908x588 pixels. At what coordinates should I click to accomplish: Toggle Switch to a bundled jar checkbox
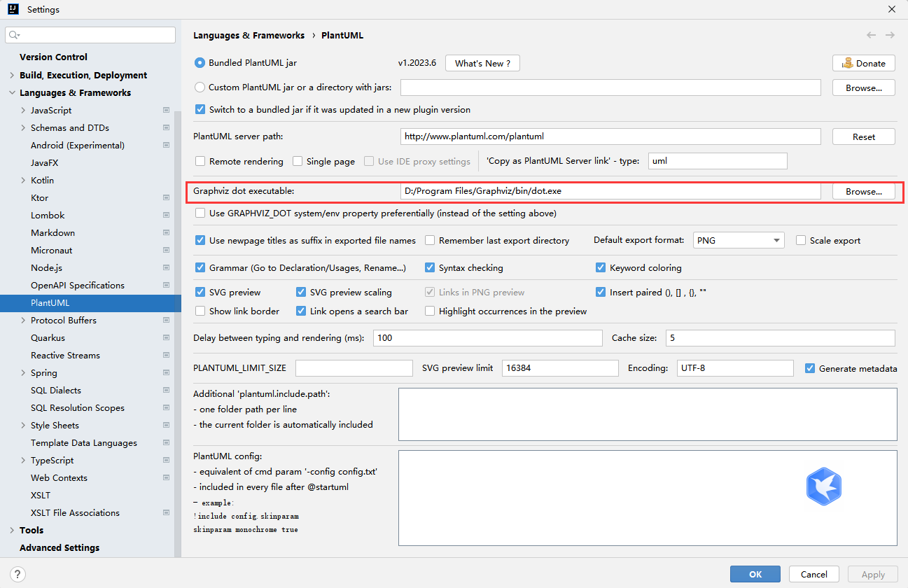(200, 110)
